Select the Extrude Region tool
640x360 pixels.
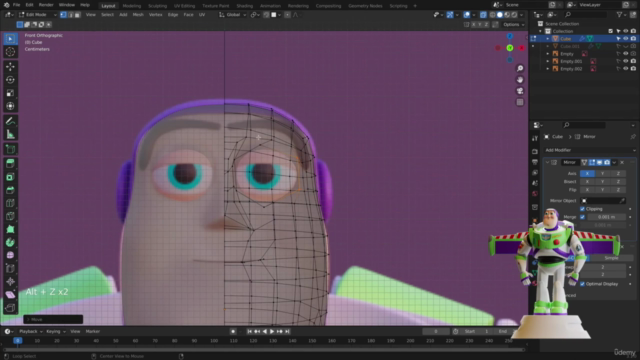10,164
